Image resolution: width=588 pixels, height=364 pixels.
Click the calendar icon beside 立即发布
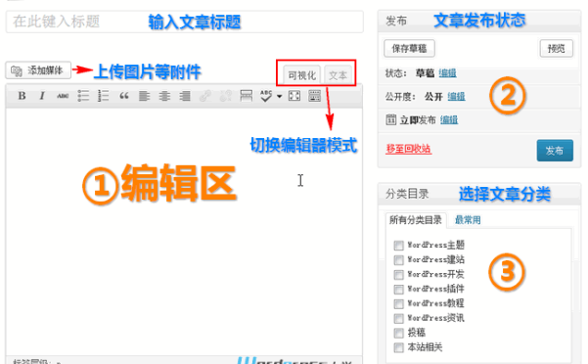pyautogui.click(x=390, y=119)
